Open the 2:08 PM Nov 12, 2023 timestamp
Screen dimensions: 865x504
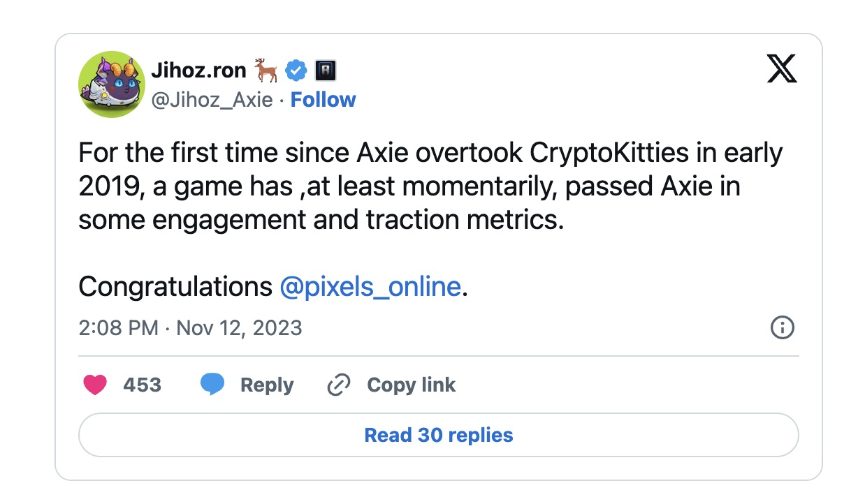[190, 327]
